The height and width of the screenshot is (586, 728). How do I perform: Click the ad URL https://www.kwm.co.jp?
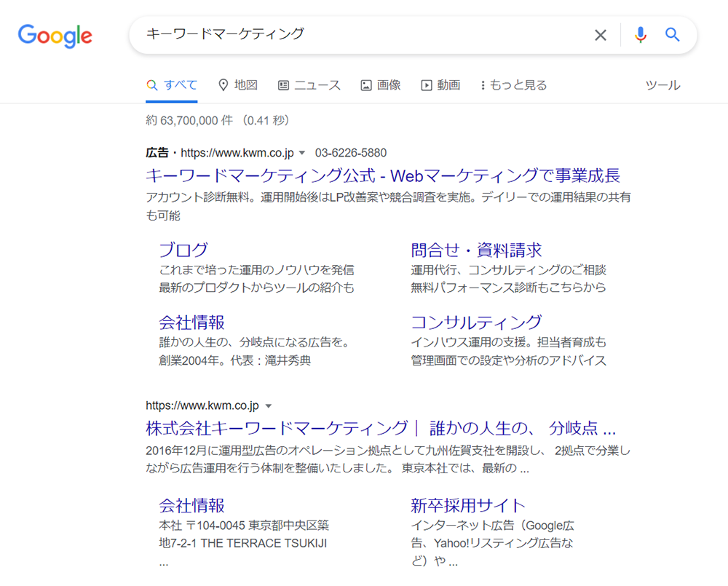[x=237, y=153]
